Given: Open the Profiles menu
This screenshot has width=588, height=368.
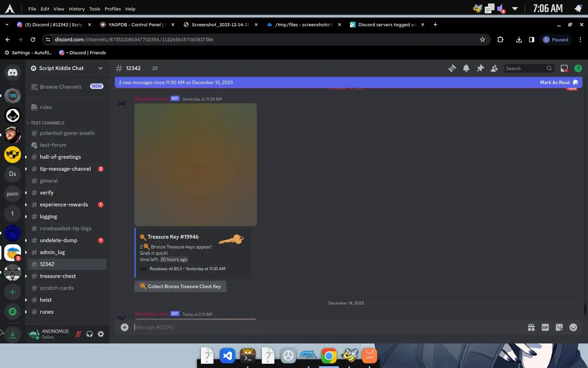Looking at the screenshot, I should pyautogui.click(x=113, y=9).
